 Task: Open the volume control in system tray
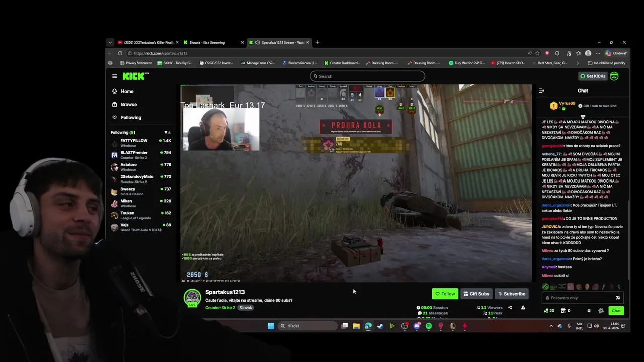pos(596,326)
